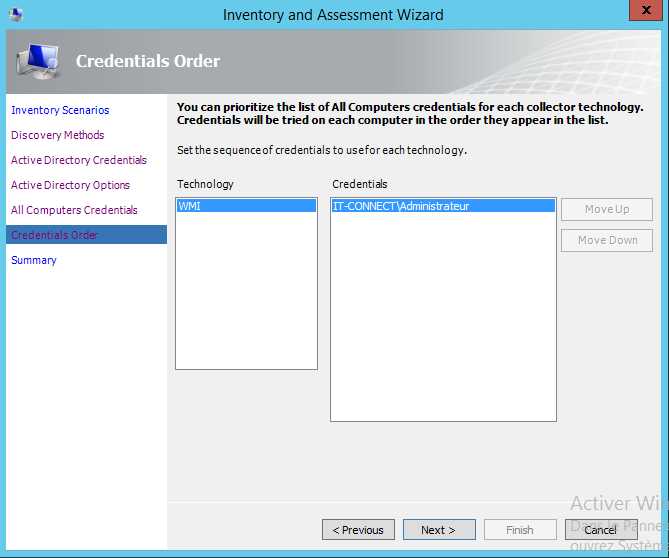
Task: Click the empty area of the Credentials list
Action: tap(442, 320)
